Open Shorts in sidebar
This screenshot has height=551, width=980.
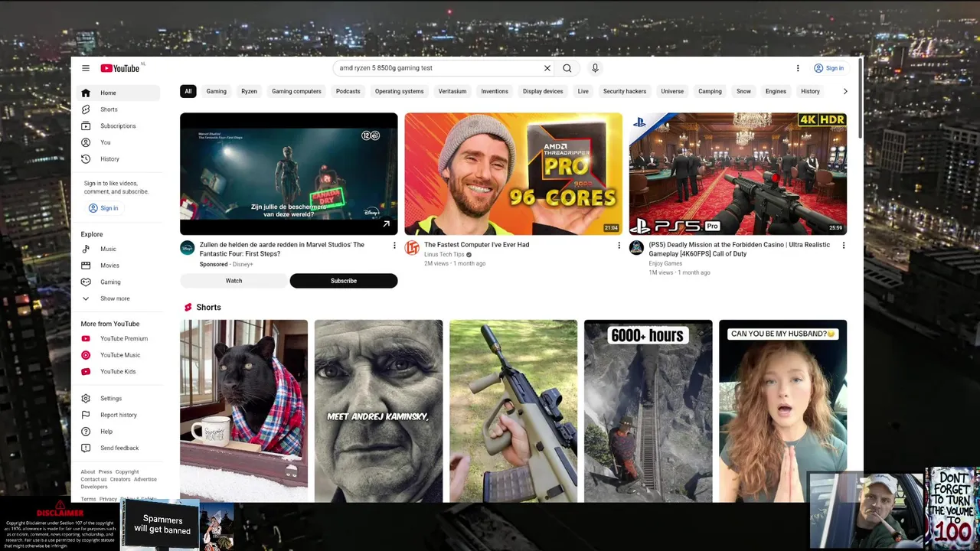[118, 109]
